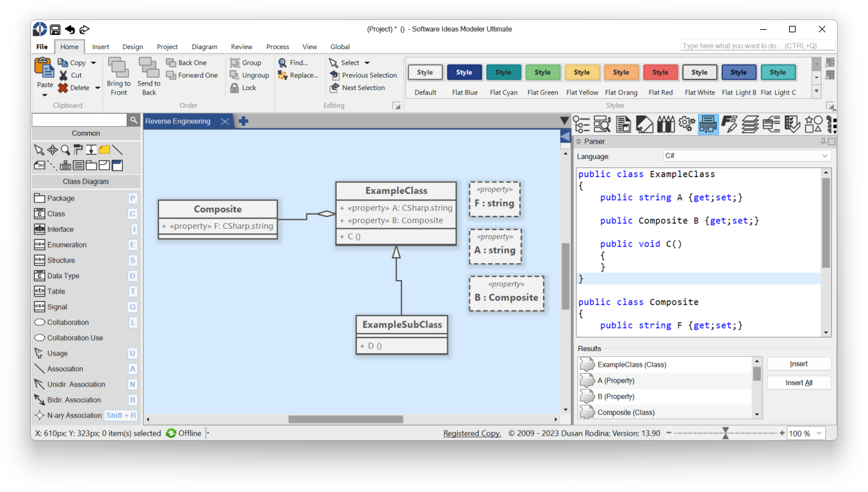Open the Language dropdown showing C#
Screen dimensions: 868x492
[x=746, y=156]
